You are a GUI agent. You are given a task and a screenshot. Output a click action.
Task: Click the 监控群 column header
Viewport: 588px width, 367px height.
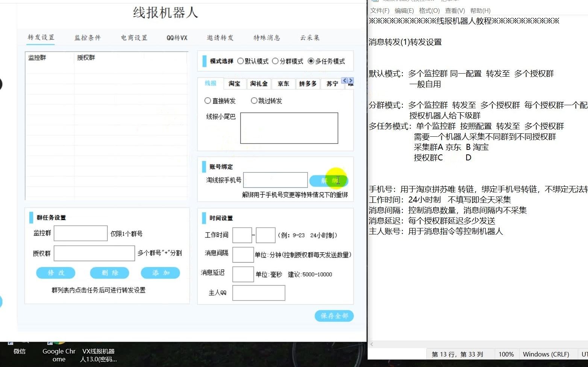37,57
